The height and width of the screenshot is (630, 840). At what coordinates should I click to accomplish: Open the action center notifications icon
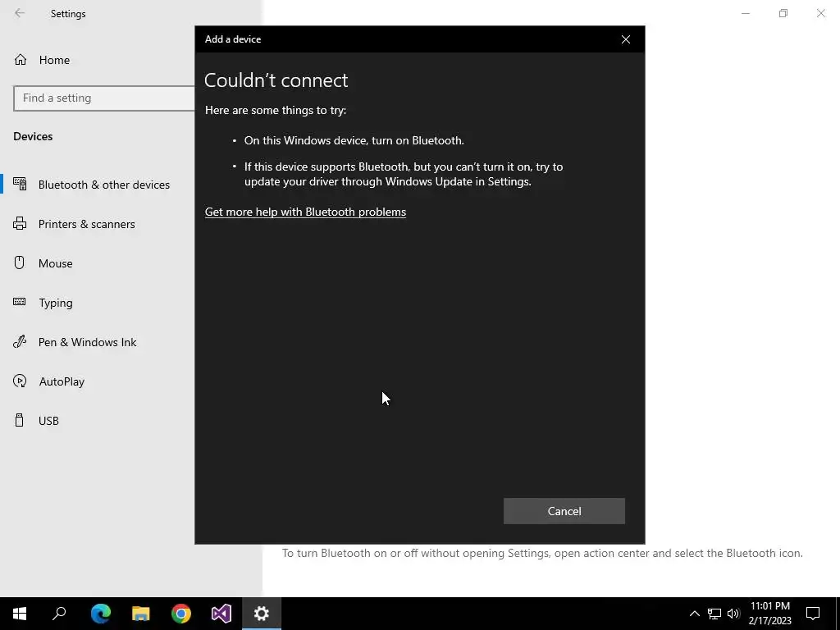click(813, 614)
